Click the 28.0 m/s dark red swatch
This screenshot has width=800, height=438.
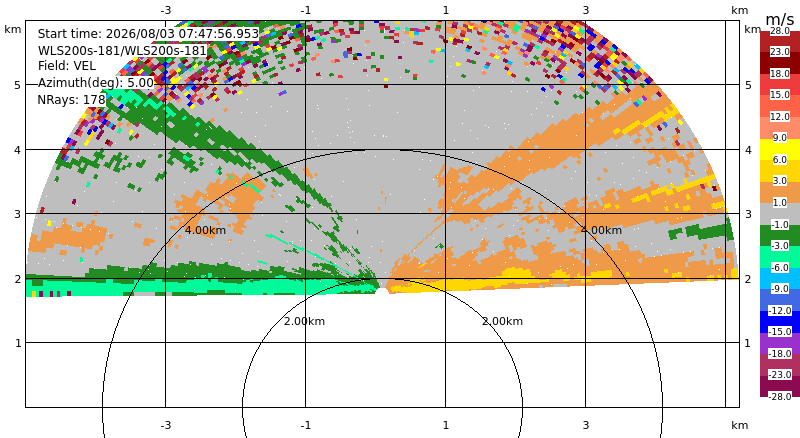pyautogui.click(x=780, y=36)
